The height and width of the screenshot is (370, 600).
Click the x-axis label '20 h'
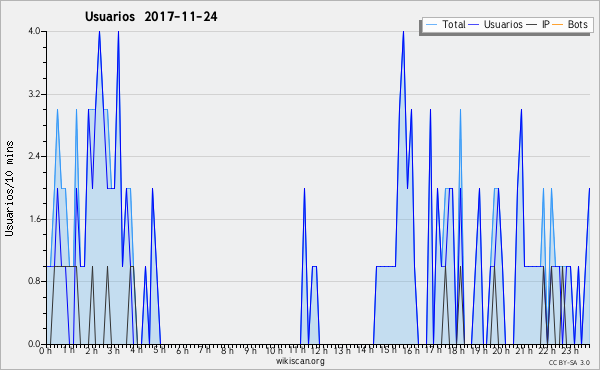501,351
